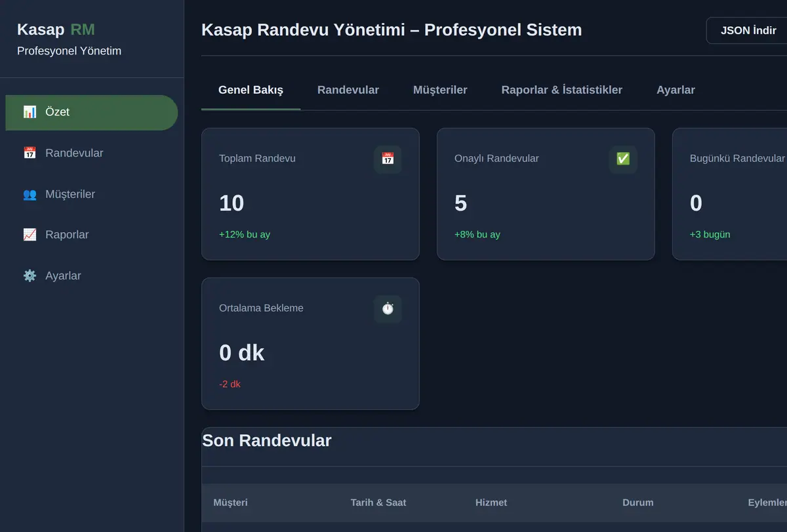Click the Kasap RM logo text
This screenshot has height=532, width=787.
click(x=56, y=30)
